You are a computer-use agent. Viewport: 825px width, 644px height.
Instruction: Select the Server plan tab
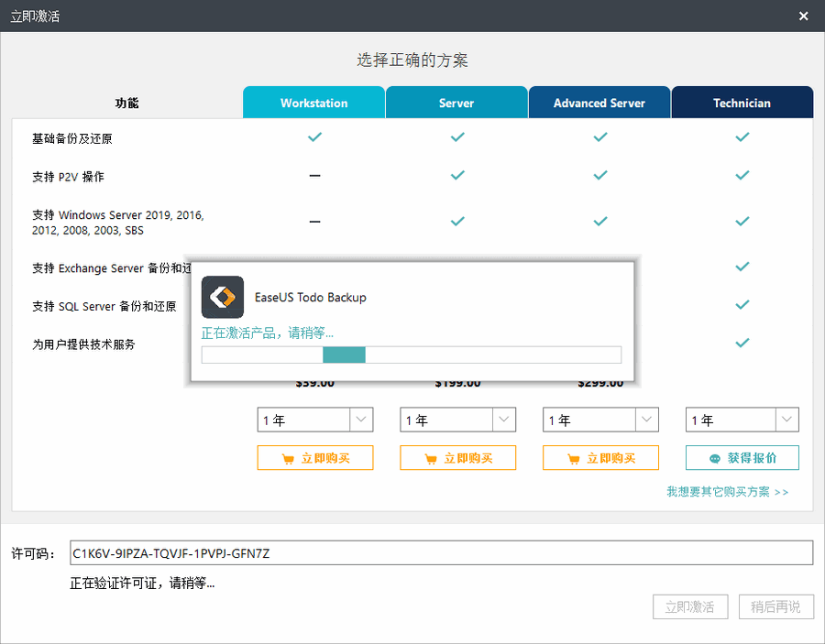pos(456,103)
